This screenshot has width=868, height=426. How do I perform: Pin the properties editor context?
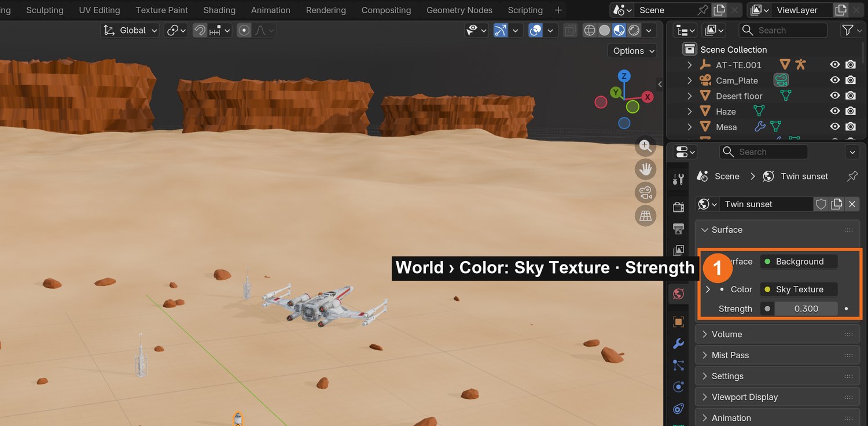(852, 177)
